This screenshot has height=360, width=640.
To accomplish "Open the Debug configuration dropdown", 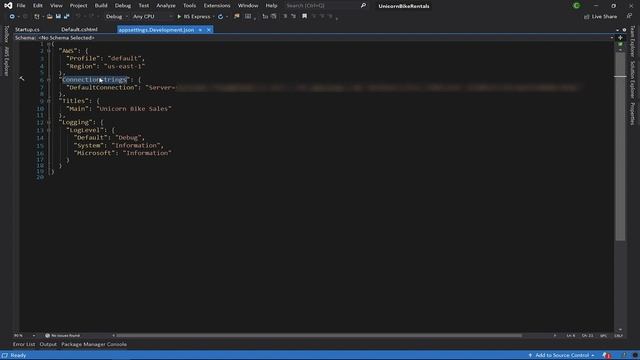I will click(x=117, y=17).
